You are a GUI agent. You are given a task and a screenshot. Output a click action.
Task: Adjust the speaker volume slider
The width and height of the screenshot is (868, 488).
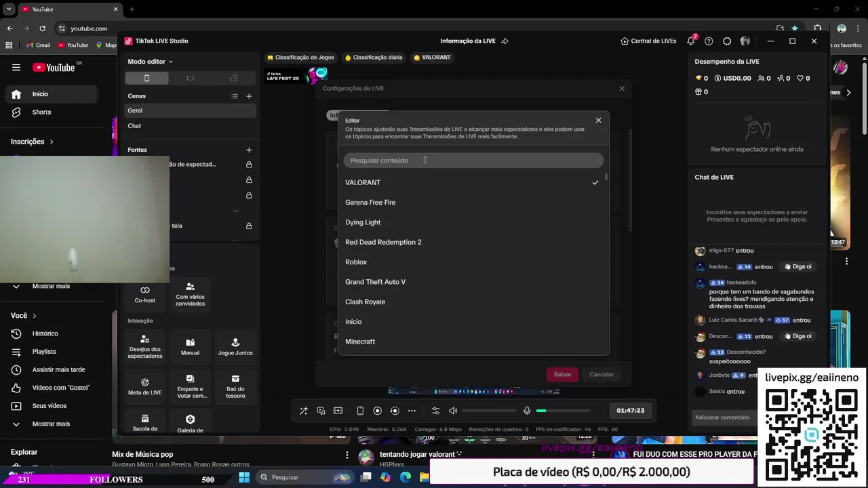click(x=489, y=411)
